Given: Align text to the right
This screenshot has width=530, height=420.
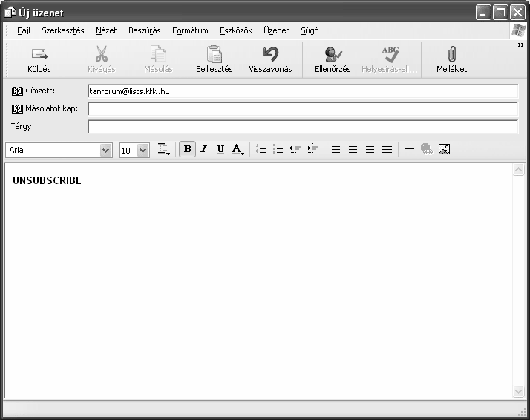Looking at the screenshot, I should point(370,149).
